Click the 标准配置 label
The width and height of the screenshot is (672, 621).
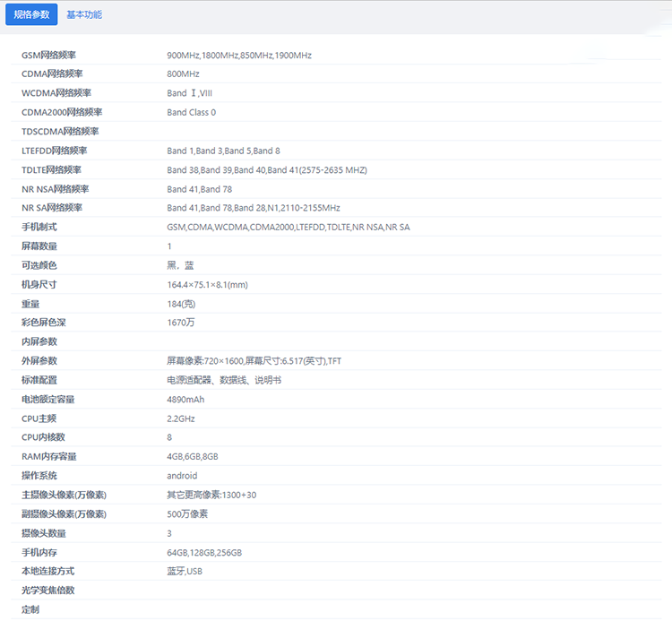click(x=39, y=380)
